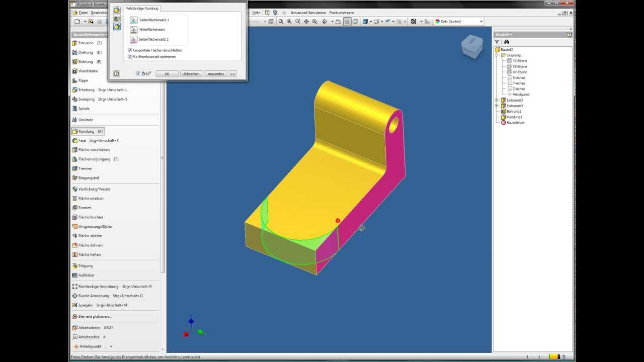Click the filter funnel icon in Modell panel
The height and width of the screenshot is (362, 644).
point(497,42)
